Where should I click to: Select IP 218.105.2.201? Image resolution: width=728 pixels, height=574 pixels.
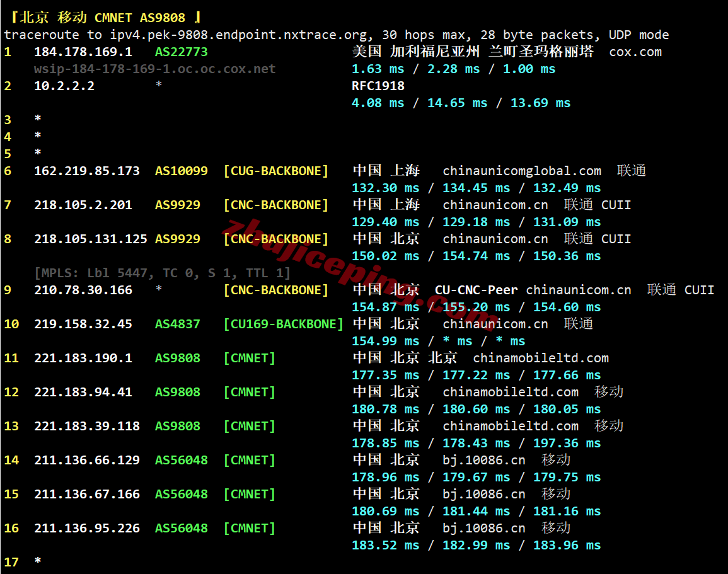[83, 205]
